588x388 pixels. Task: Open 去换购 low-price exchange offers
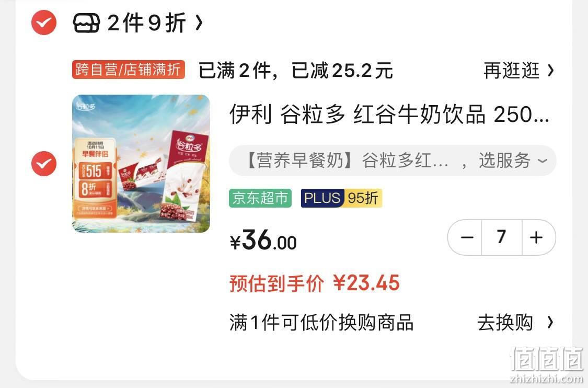click(x=505, y=323)
